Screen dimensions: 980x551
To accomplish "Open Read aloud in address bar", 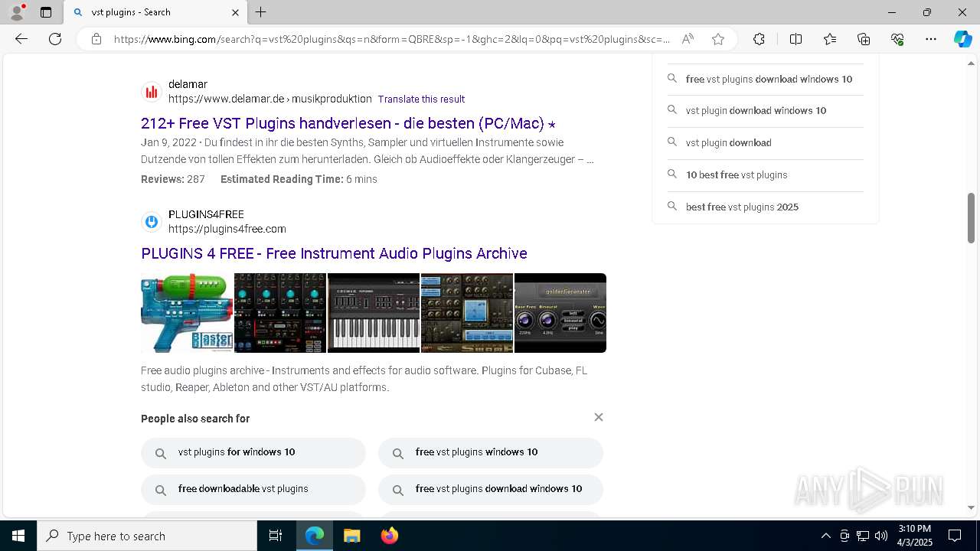I will click(x=688, y=39).
